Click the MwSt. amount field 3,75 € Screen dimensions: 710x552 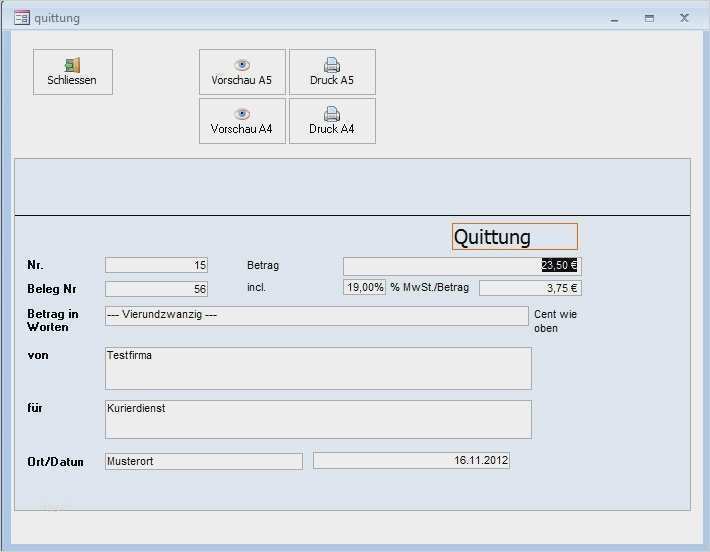530,288
